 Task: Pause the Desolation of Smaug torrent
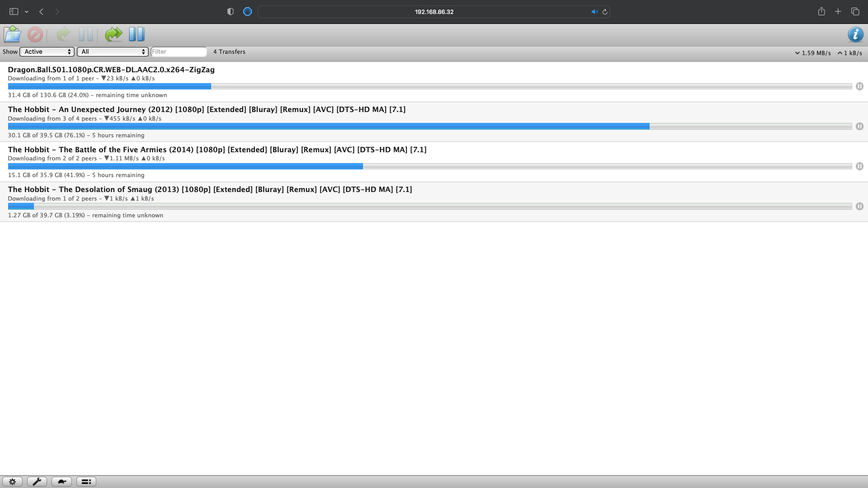pyautogui.click(x=859, y=206)
